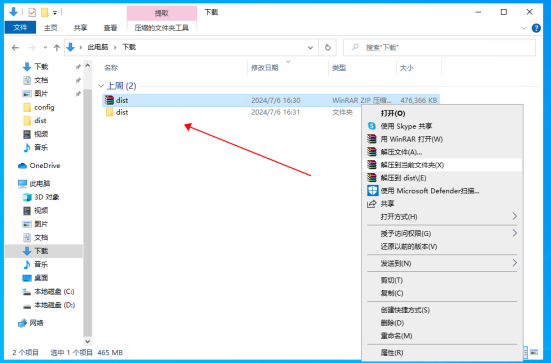Choose 打开(O) in context menu
This screenshot has height=363, width=551.
[442, 113]
